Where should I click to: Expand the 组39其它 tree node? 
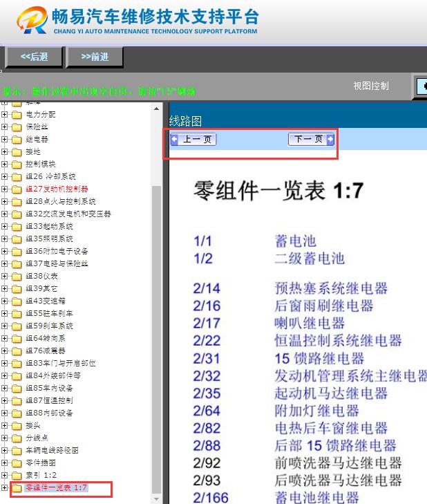pyautogui.click(x=4, y=289)
